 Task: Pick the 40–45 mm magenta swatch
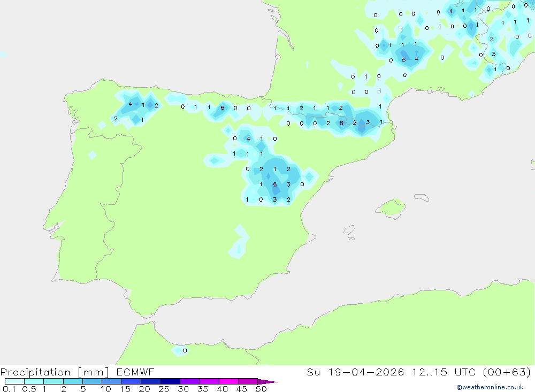coord(228,381)
